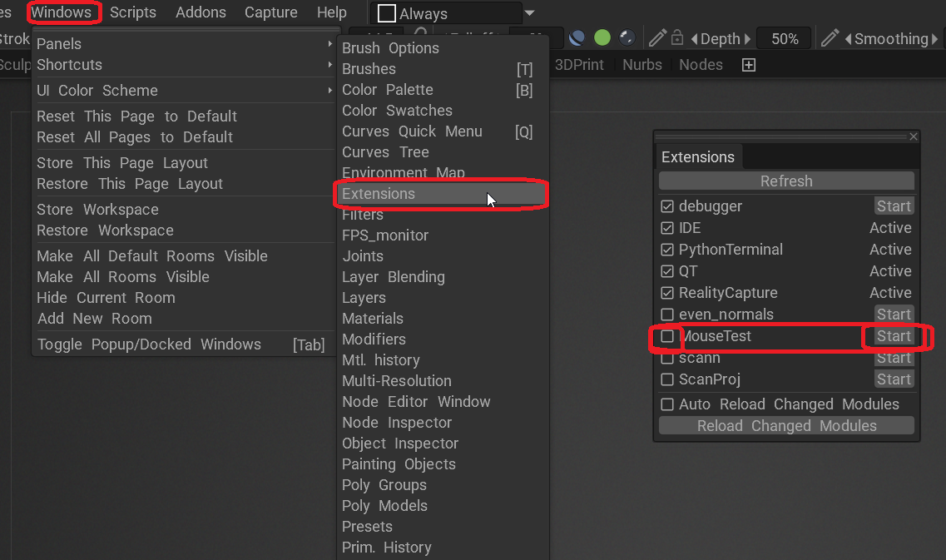The image size is (946, 560).
Task: Close the Extensions panel with X icon
Action: 914,136
